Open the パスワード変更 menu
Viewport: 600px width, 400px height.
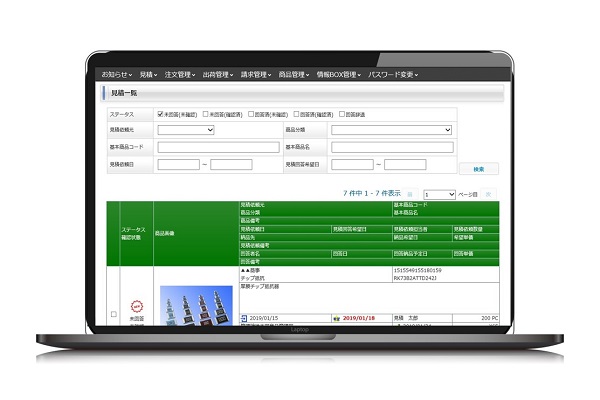click(x=393, y=75)
